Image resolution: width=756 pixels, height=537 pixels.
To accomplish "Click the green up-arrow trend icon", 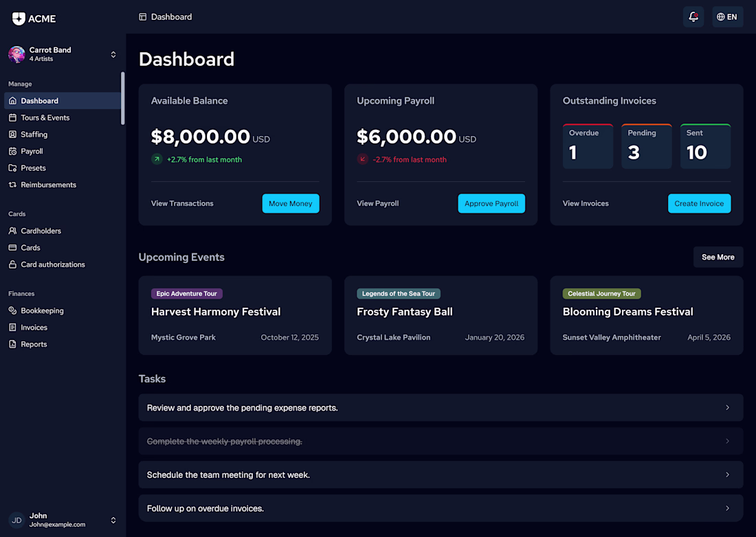I will pos(157,159).
